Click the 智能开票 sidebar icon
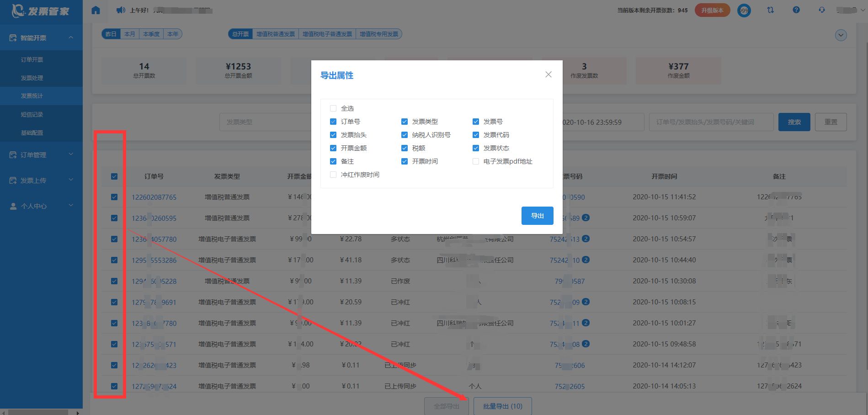868x415 pixels. (13, 38)
